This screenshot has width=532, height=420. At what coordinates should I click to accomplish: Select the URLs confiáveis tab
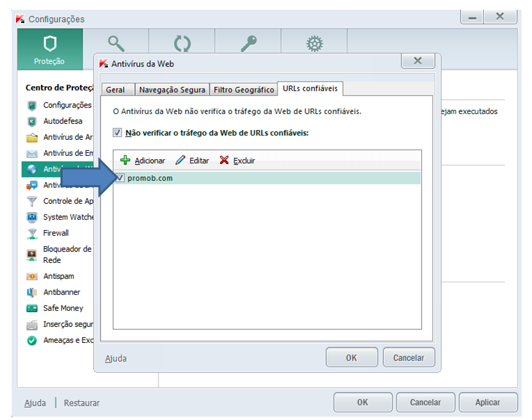(310, 88)
